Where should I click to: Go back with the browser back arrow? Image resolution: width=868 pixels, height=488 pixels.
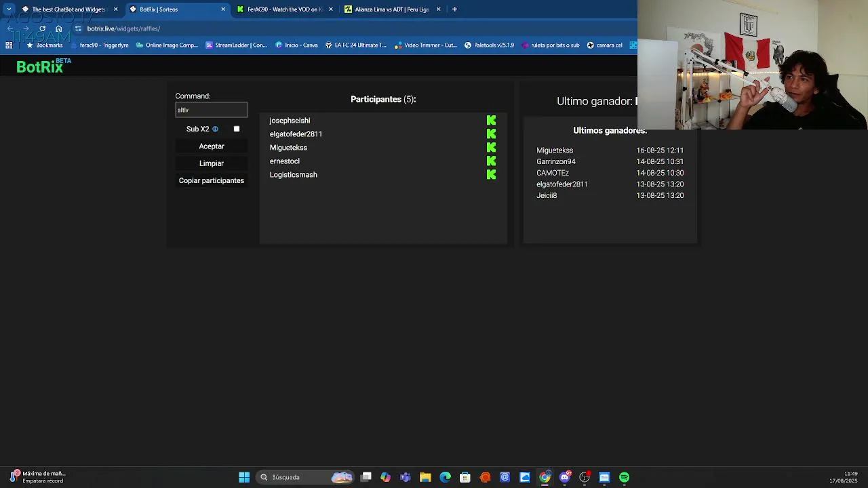pyautogui.click(x=10, y=28)
